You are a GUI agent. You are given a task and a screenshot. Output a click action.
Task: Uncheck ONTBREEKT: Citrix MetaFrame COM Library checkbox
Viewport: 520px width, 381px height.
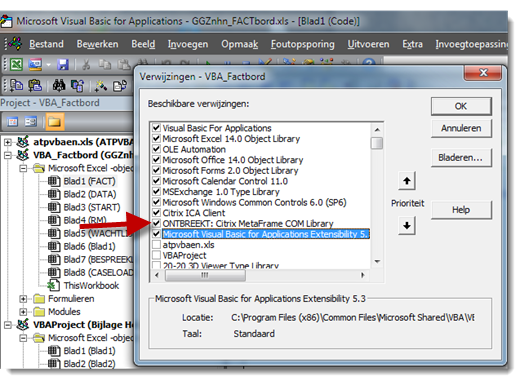[x=156, y=223]
